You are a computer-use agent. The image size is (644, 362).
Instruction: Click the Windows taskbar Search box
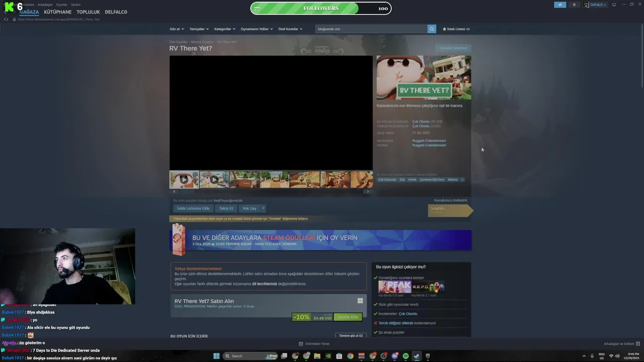251,356
